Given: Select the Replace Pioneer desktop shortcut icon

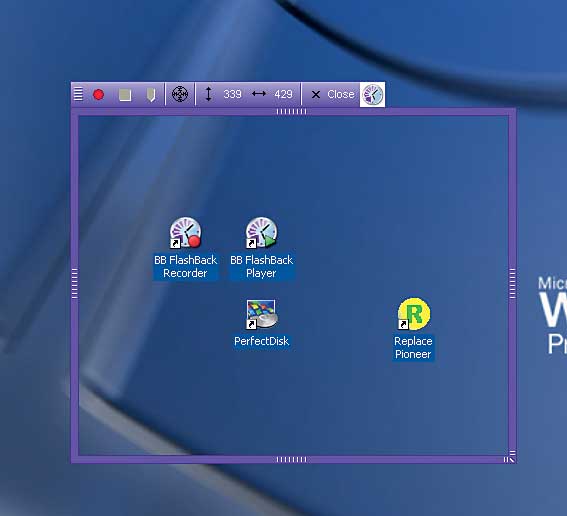Looking at the screenshot, I should pos(413,314).
